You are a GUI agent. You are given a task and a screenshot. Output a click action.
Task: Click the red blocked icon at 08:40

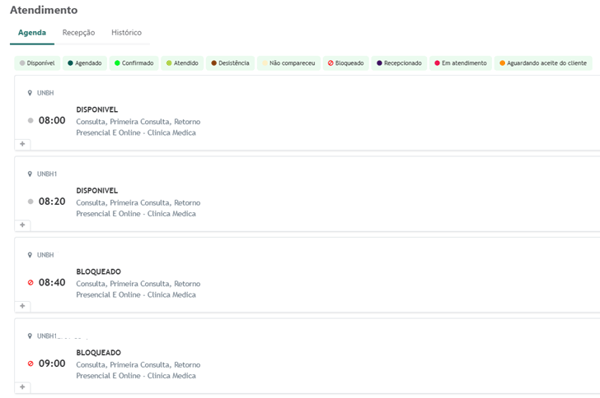point(31,282)
